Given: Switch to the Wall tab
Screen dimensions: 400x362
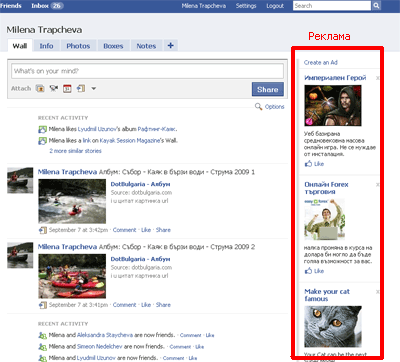Looking at the screenshot, I should 20,46.
